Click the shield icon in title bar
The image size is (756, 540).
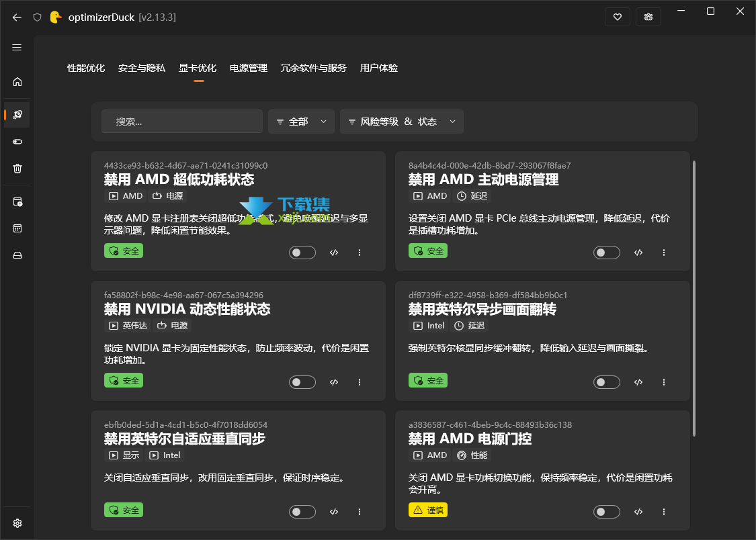pos(37,17)
